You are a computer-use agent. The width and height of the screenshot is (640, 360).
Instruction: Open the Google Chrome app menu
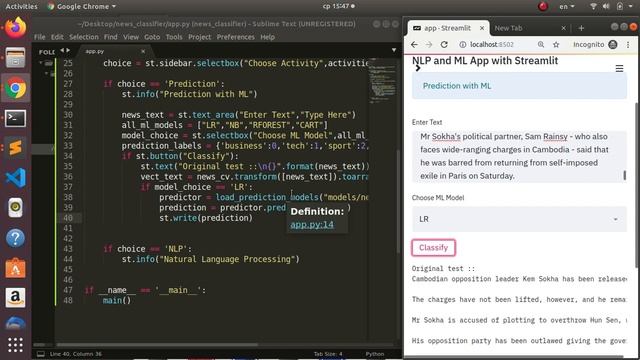82,7
